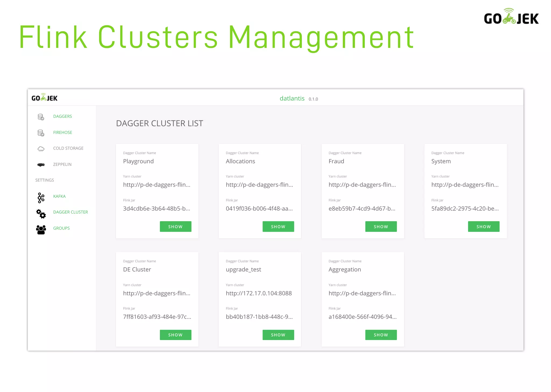551x392 pixels.
Task: Click the System Yarn cluster URL
Action: click(x=465, y=185)
